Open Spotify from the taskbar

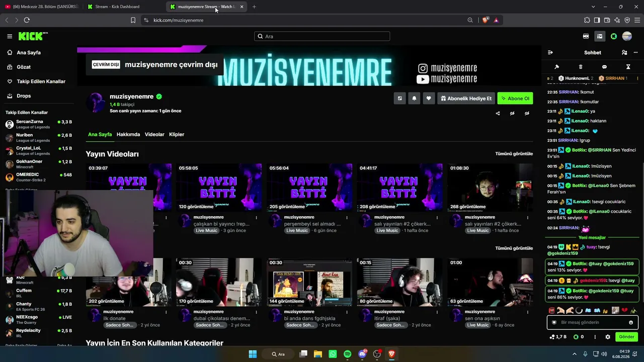tap(347, 354)
